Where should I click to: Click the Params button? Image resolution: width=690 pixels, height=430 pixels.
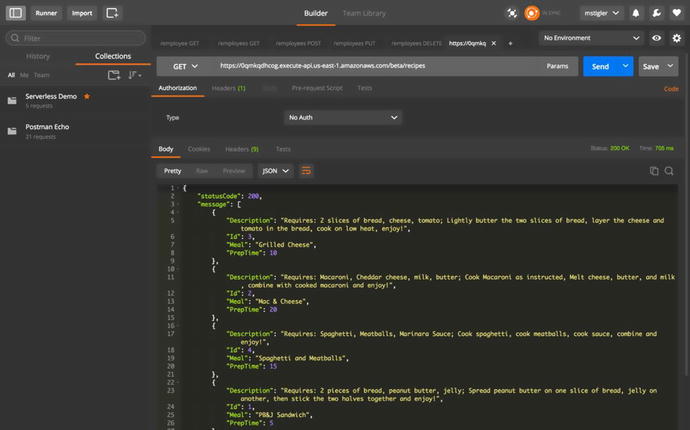tap(557, 66)
